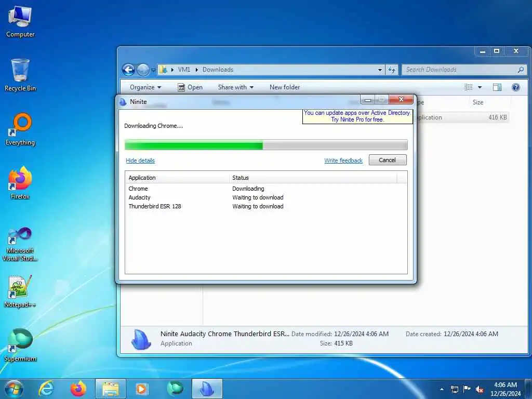Open the Organize menu
Viewport: 532px width, 399px height.
tap(145, 87)
